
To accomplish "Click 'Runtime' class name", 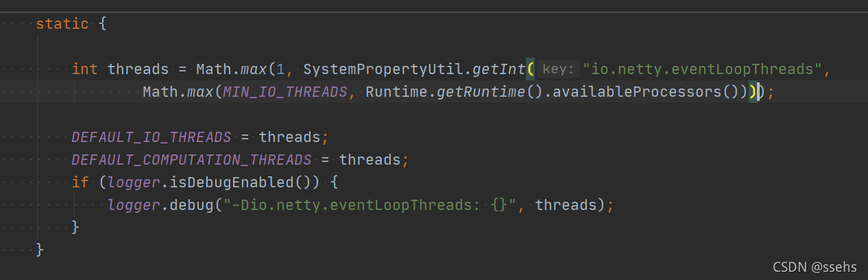I will [396, 92].
